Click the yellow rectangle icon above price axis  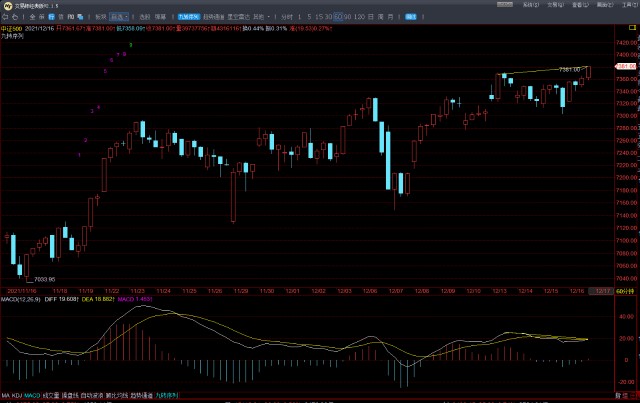(x=632, y=27)
